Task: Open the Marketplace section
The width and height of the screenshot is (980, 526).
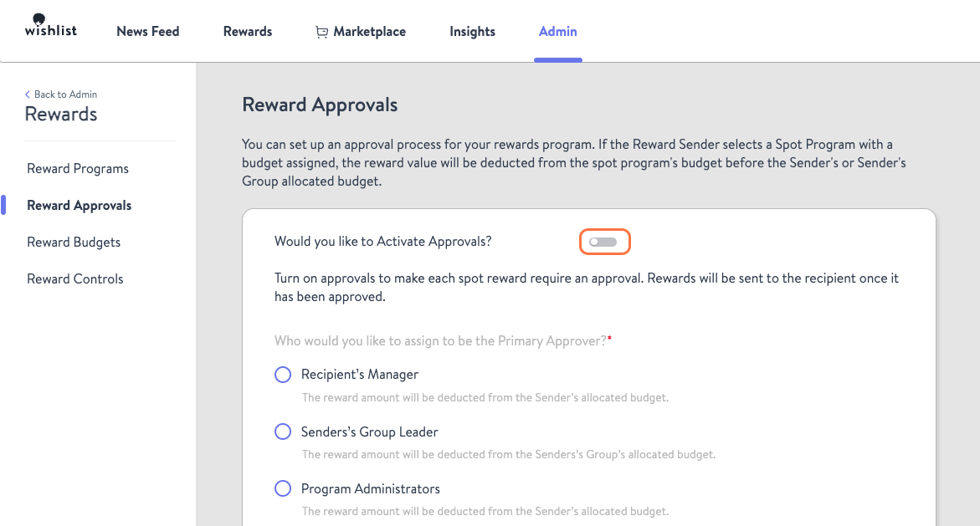Action: [369, 31]
